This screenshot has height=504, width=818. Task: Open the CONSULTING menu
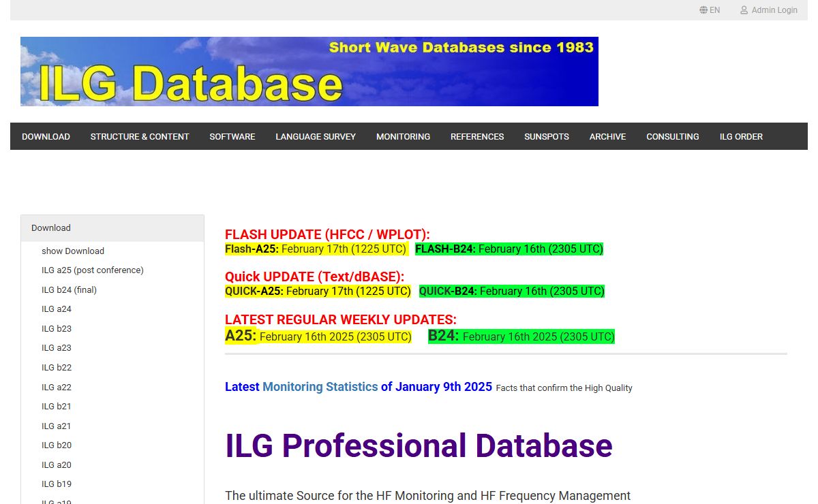tap(673, 137)
